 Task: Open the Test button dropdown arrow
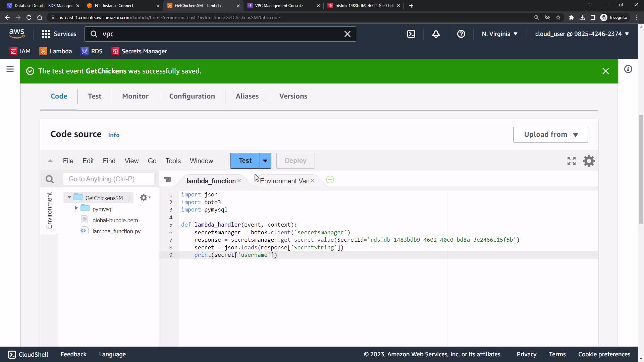265,161
